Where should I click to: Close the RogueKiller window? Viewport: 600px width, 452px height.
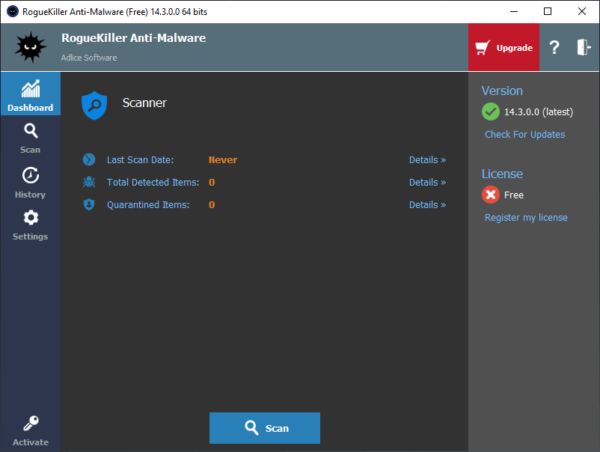[582, 11]
